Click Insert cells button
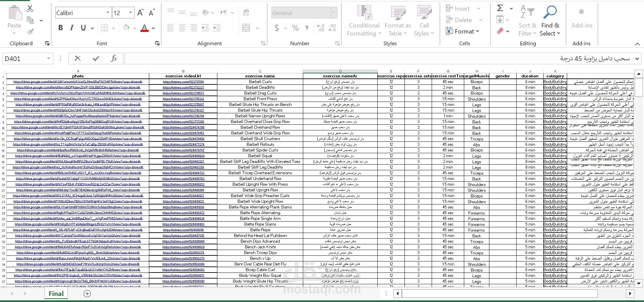This screenshot has height=302, width=644. click(458, 9)
